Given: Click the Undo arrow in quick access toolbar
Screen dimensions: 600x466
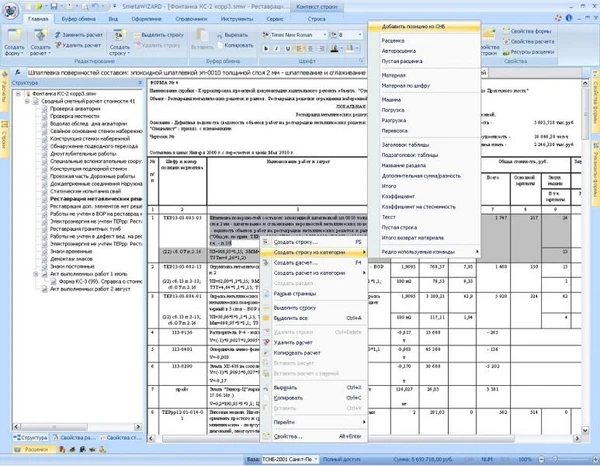Looking at the screenshot, I should [96, 7].
